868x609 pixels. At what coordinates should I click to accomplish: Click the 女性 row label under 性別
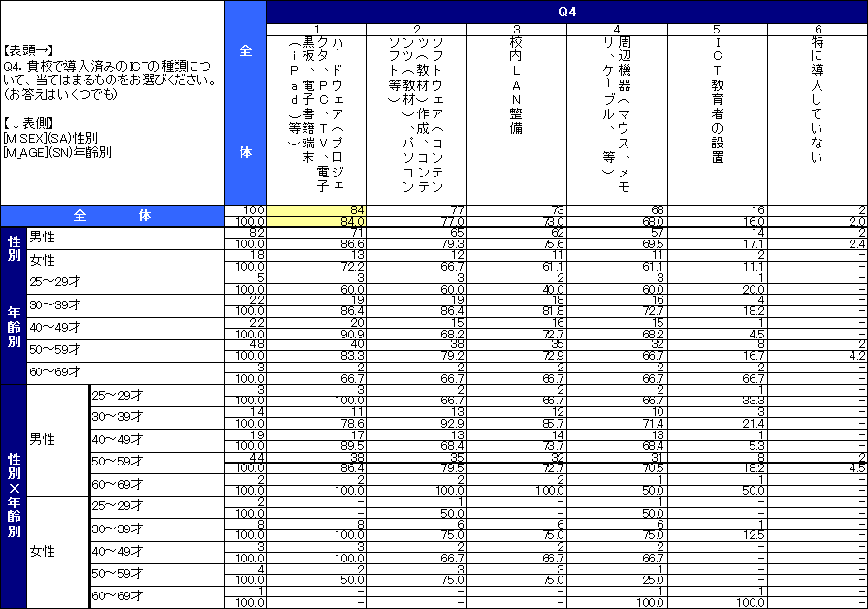[42, 261]
